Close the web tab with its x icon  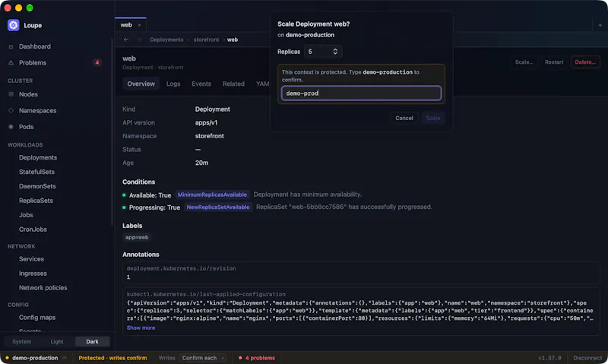click(139, 25)
